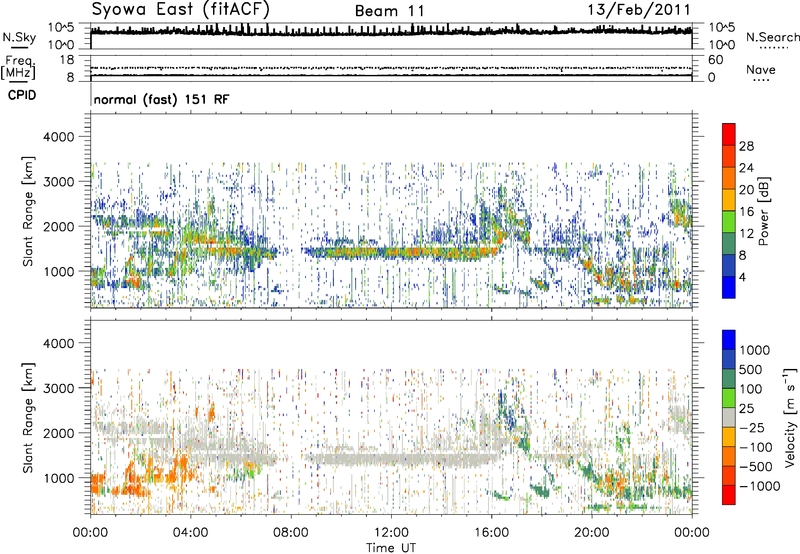
Task: Click 'Slant Range [km]' label of velocity panel
Action: (28, 418)
